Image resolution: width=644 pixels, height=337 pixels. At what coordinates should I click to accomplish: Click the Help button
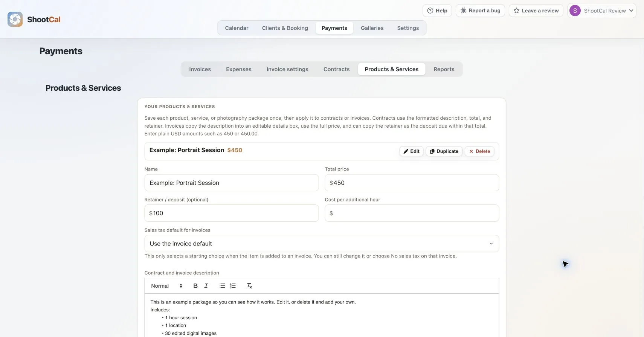[x=437, y=11]
